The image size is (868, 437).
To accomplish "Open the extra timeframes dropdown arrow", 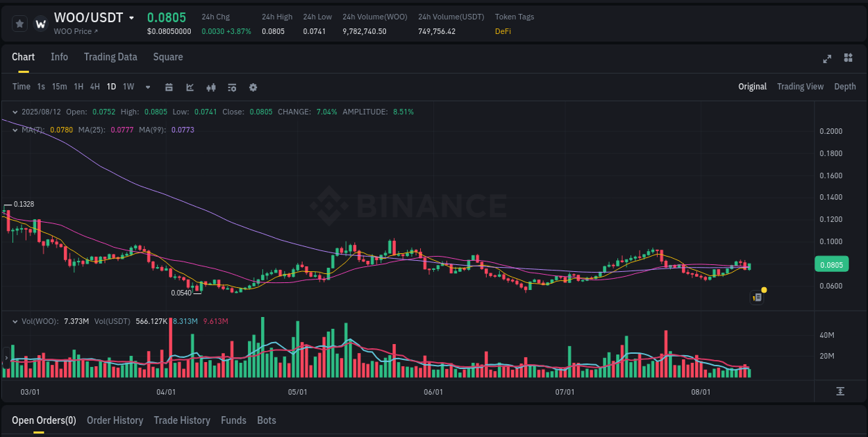I will [147, 87].
